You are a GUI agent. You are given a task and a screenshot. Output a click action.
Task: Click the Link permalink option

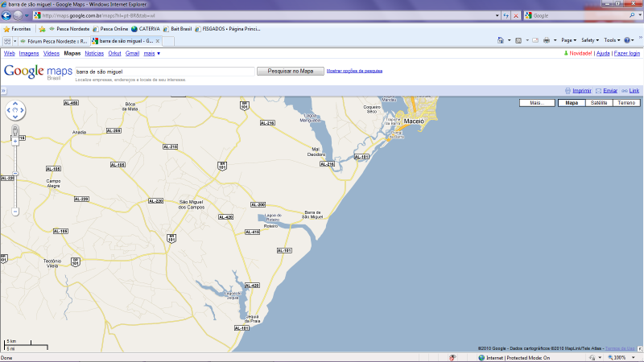pos(634,91)
